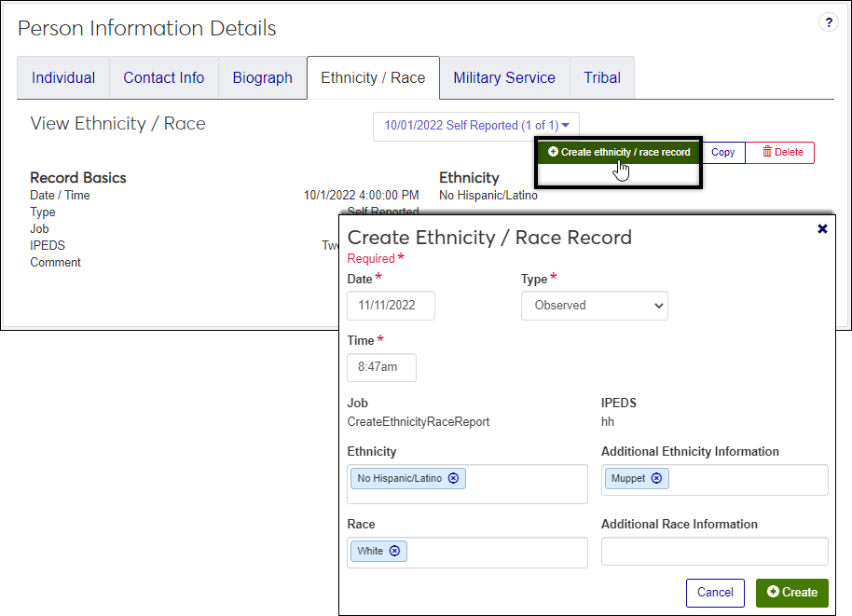The width and height of the screenshot is (852, 616).
Task: Click the Additional Race Information field
Action: pos(714,551)
